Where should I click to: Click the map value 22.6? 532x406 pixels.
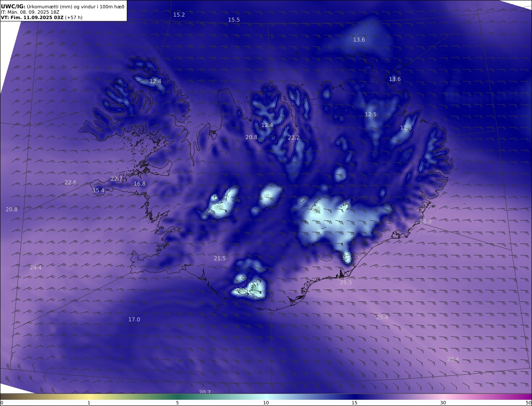[x=71, y=182]
